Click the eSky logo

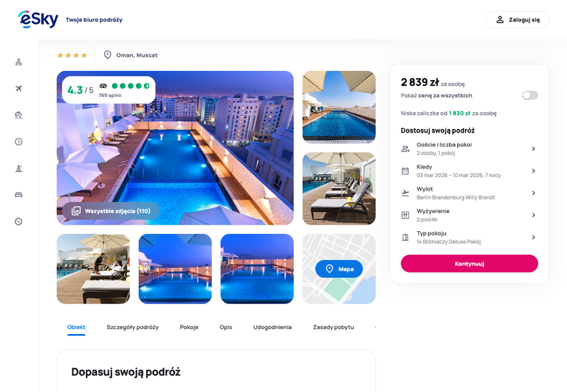tap(38, 20)
